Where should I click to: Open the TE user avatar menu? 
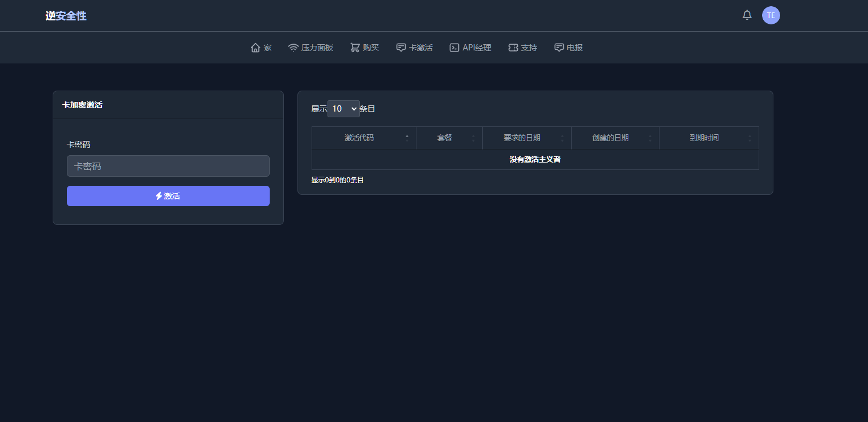point(771,15)
